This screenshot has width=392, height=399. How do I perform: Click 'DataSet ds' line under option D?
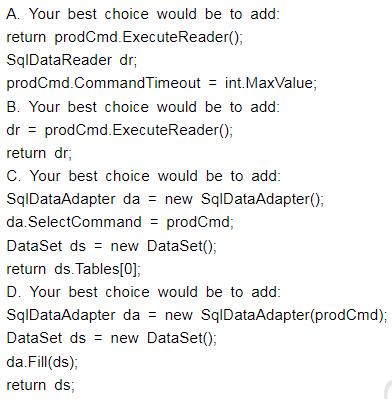[111, 338]
